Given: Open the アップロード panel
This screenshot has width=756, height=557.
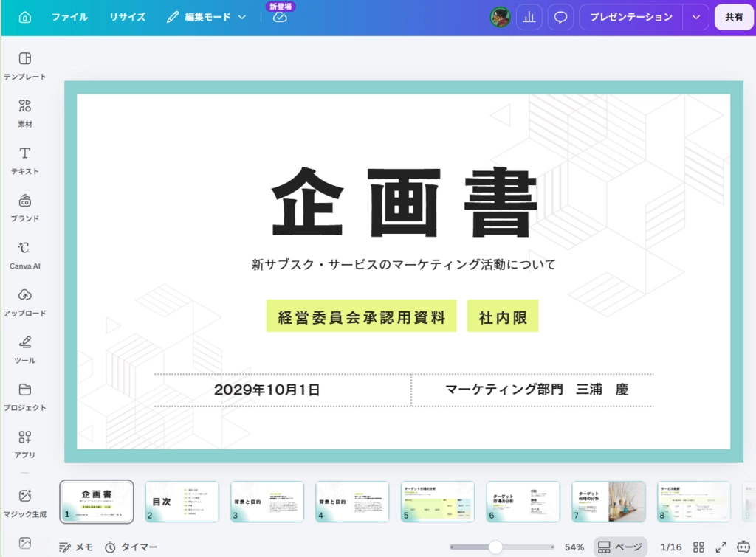Looking at the screenshot, I should click(x=25, y=302).
